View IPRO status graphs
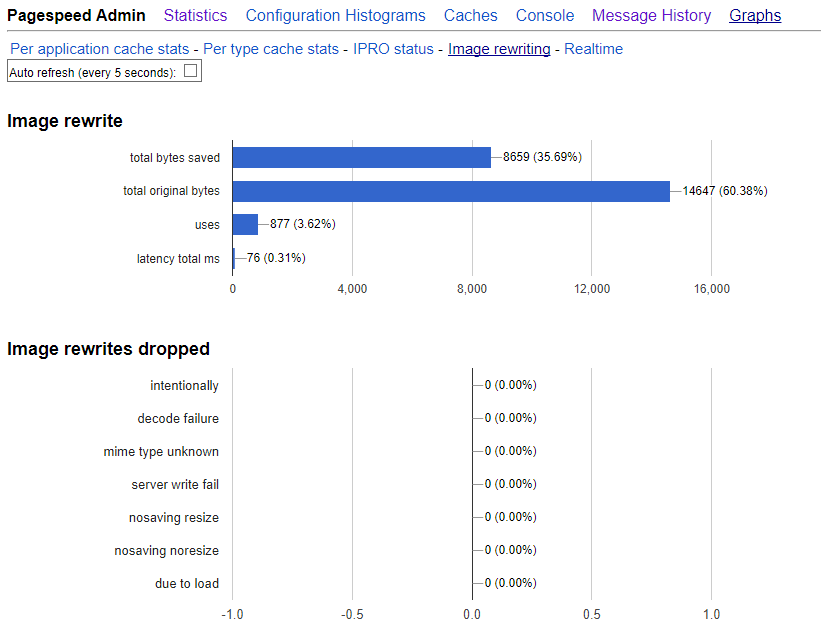The width and height of the screenshot is (821, 636). [393, 49]
